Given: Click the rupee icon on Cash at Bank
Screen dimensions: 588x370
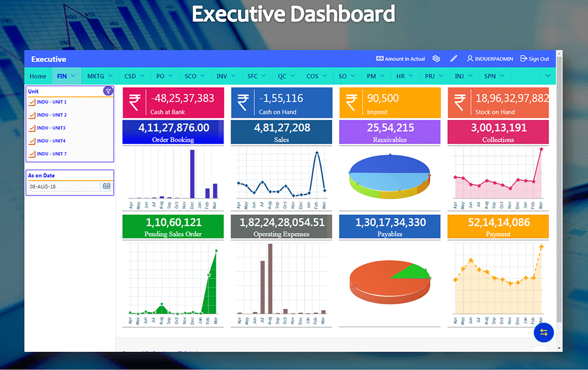Looking at the screenshot, I should pos(135,103).
